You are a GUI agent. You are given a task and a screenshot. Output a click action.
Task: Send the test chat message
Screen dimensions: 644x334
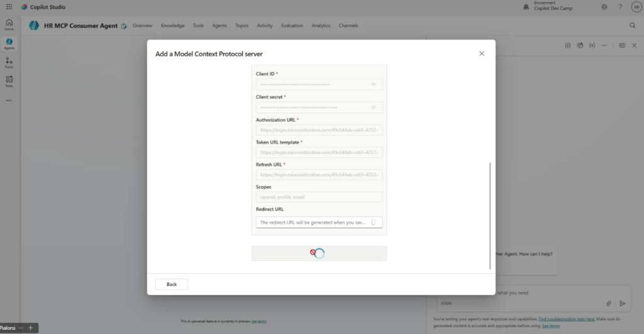[x=623, y=304]
